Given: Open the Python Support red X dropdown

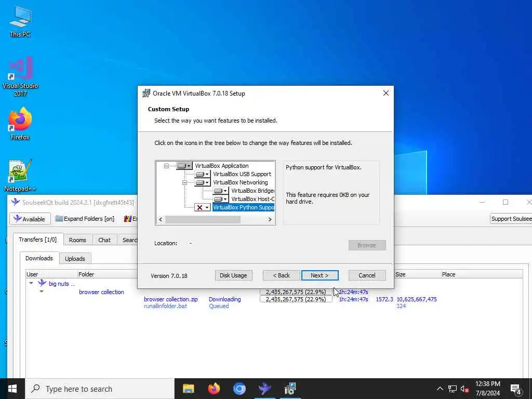Looking at the screenshot, I should coord(203,207).
